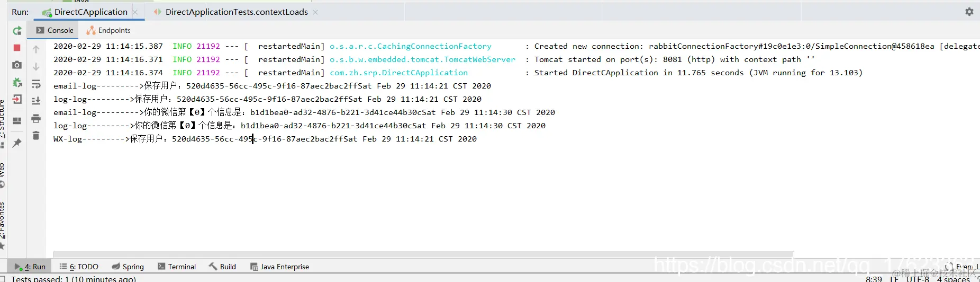Click the first email-log 保存用户 line

tap(272, 86)
